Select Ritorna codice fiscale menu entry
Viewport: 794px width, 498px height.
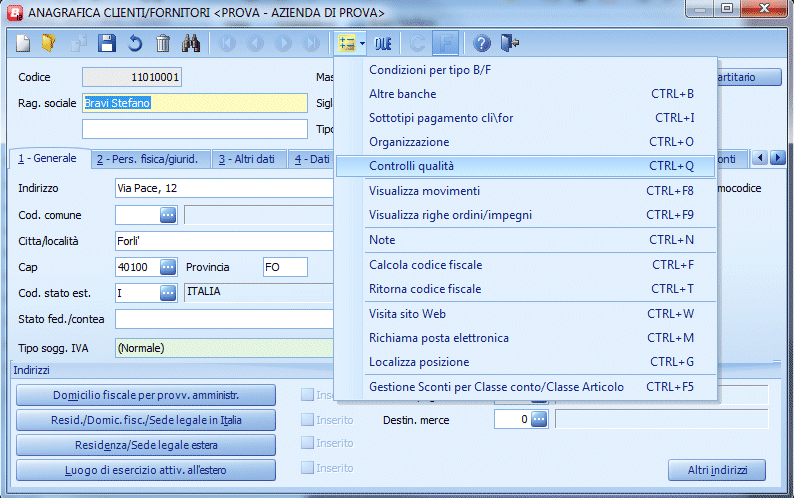[x=525, y=289]
